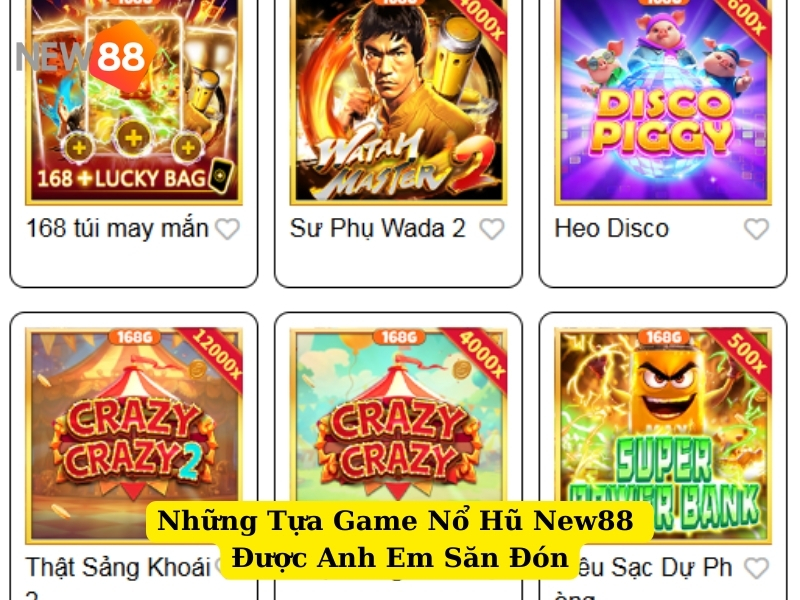This screenshot has width=800, height=600.
Task: Click the 500x ribbon on Super Power Bank
Action: (746, 354)
